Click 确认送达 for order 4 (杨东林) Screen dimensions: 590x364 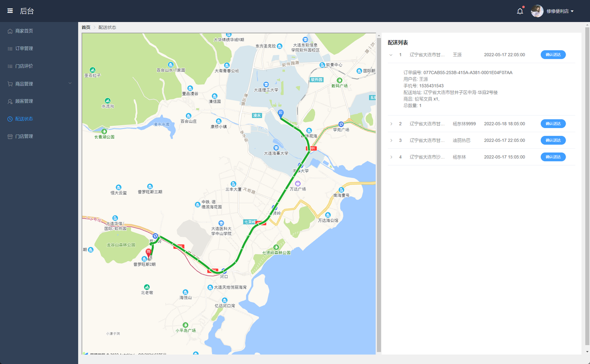(553, 157)
